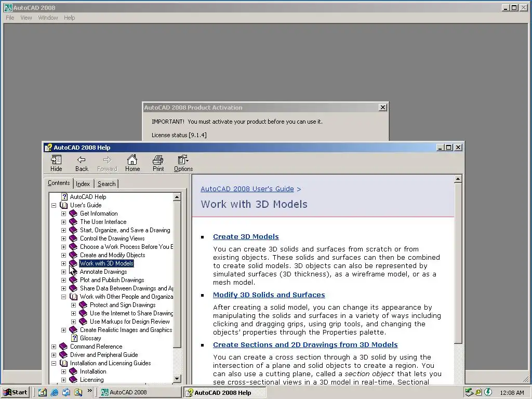Launch Internet Explorer from the quick launch bar
This screenshot has height=399, width=532.
[54, 393]
